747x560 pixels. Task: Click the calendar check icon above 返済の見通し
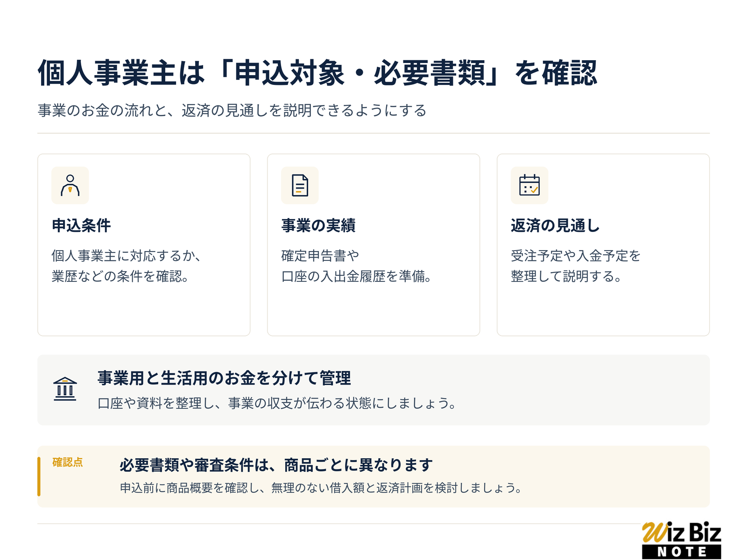coord(529,185)
